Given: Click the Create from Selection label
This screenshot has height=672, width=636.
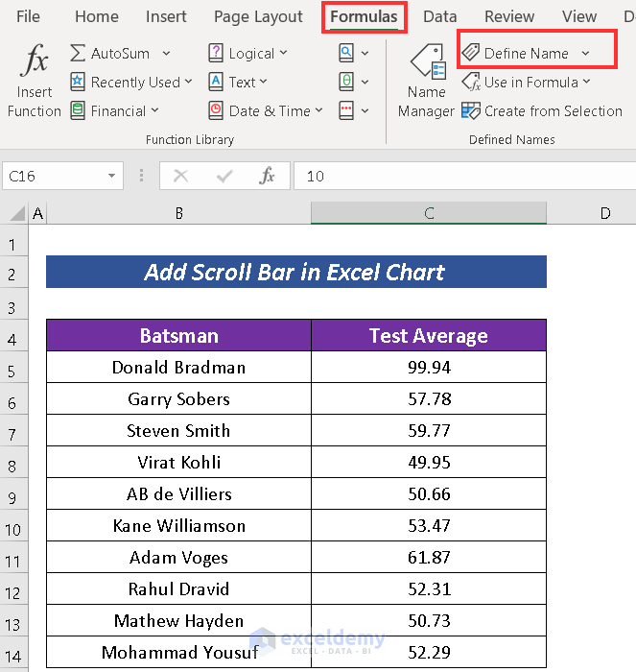Looking at the screenshot, I should coord(553,111).
